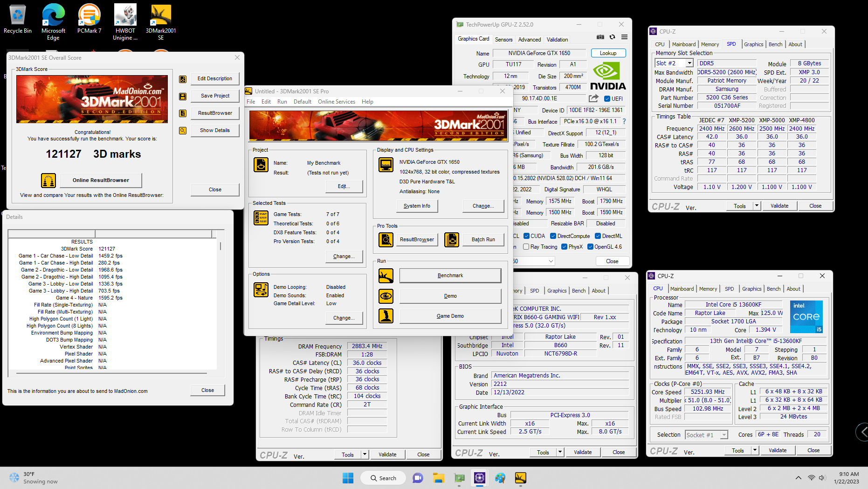Click the Benchmark button
The image size is (868, 489).
pyautogui.click(x=450, y=276)
